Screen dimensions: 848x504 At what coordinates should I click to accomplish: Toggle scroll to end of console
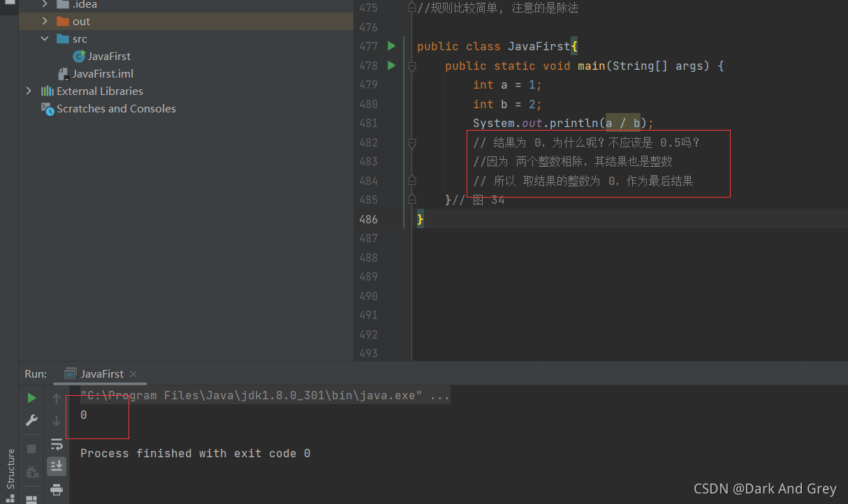tap(57, 466)
